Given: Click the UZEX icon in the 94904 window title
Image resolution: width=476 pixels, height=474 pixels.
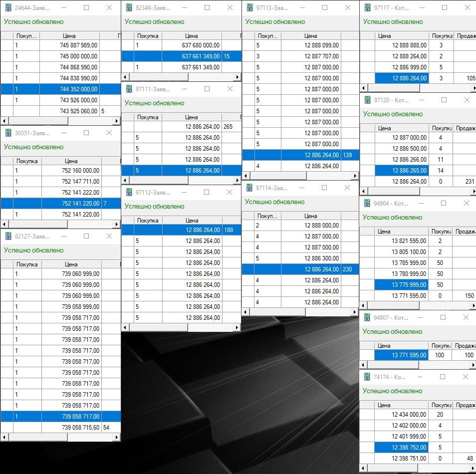Looking at the screenshot, I should coord(367,203).
